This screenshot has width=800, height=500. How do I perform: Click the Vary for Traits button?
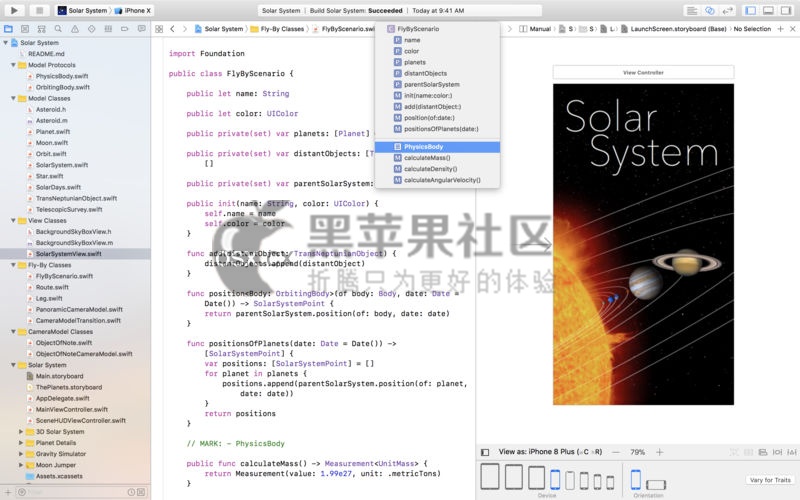(770, 480)
